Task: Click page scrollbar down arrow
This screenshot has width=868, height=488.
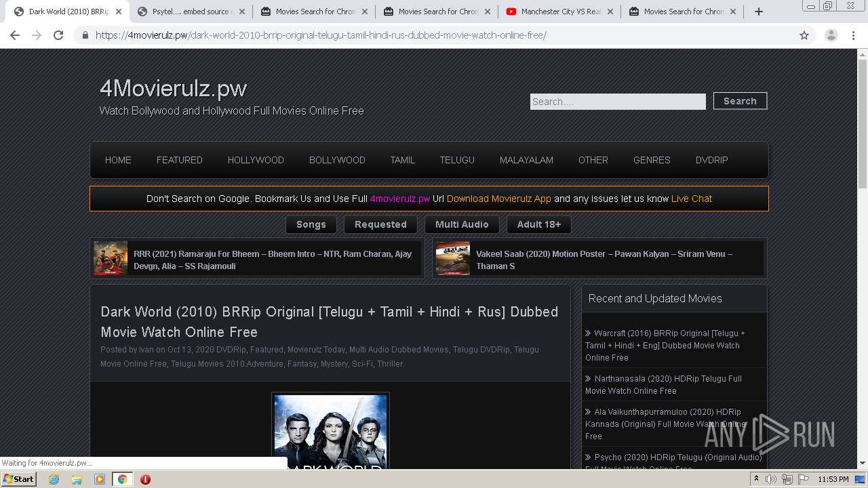Action: (x=863, y=464)
